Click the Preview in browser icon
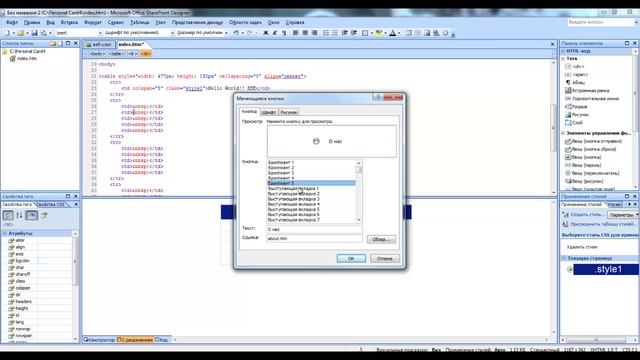The height and width of the screenshot is (360, 640). (x=43, y=33)
